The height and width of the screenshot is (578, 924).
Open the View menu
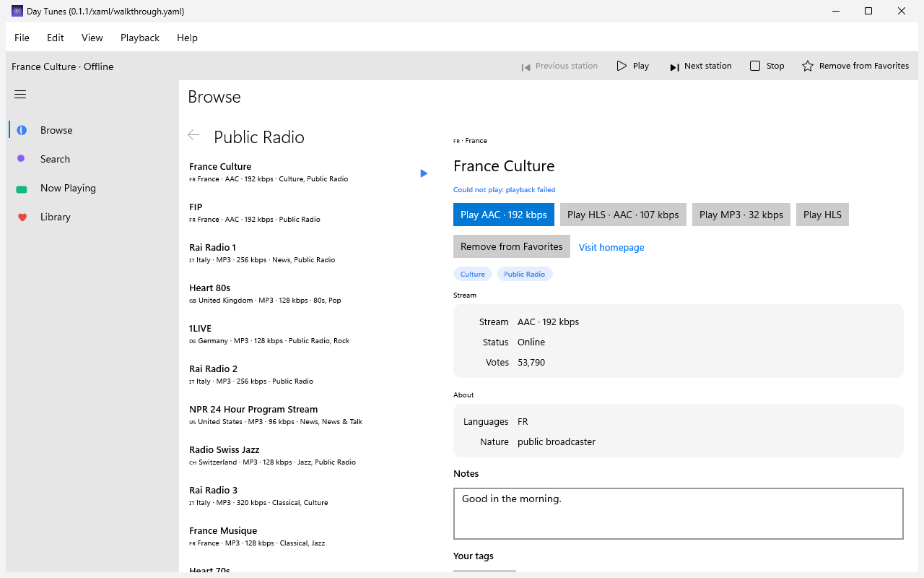pyautogui.click(x=92, y=38)
